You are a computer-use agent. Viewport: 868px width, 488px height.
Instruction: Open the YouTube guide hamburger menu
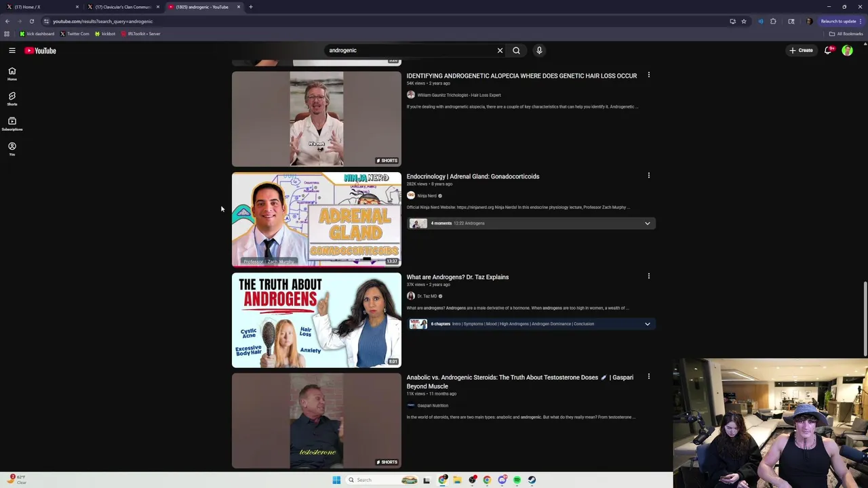[x=12, y=50]
